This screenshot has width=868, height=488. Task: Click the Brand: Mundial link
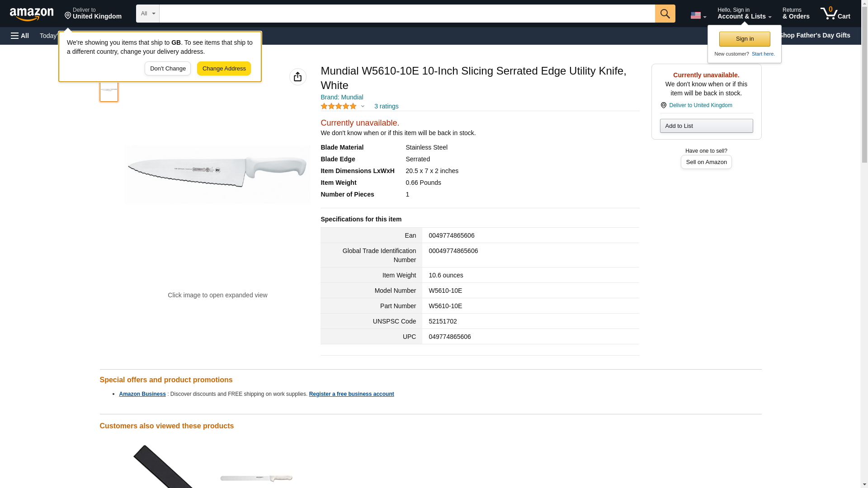[341, 97]
